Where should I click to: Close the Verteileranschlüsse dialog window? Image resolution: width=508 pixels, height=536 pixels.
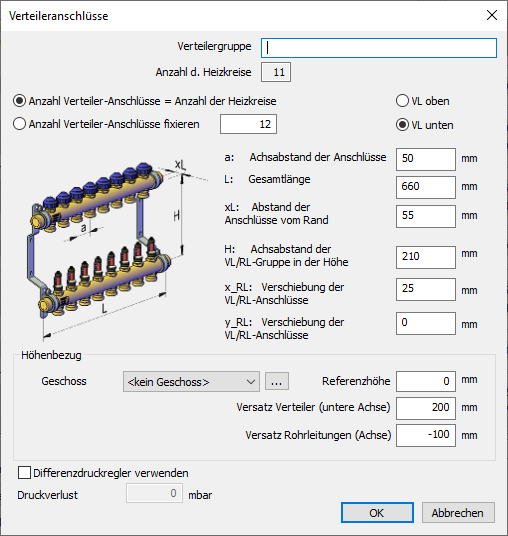click(x=492, y=15)
